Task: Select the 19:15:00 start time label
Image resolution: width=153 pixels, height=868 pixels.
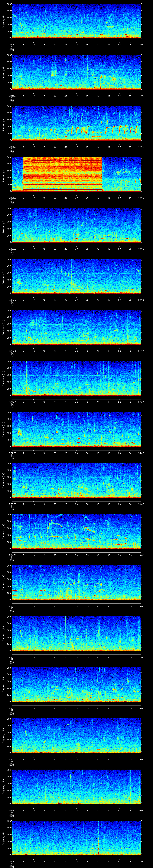Action: (x=12, y=96)
